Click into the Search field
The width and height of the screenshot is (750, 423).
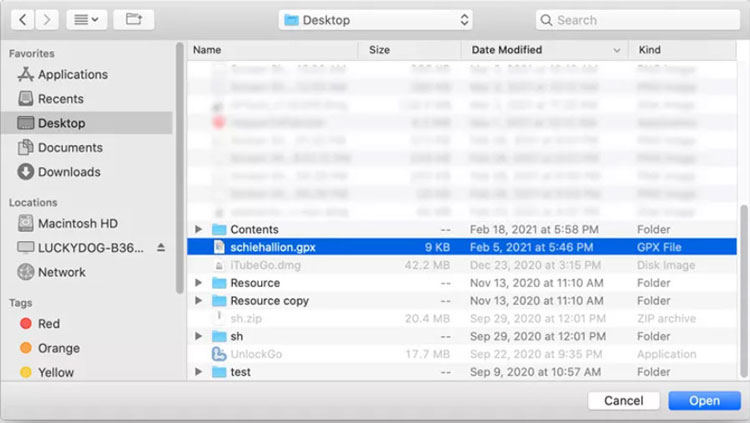click(638, 20)
